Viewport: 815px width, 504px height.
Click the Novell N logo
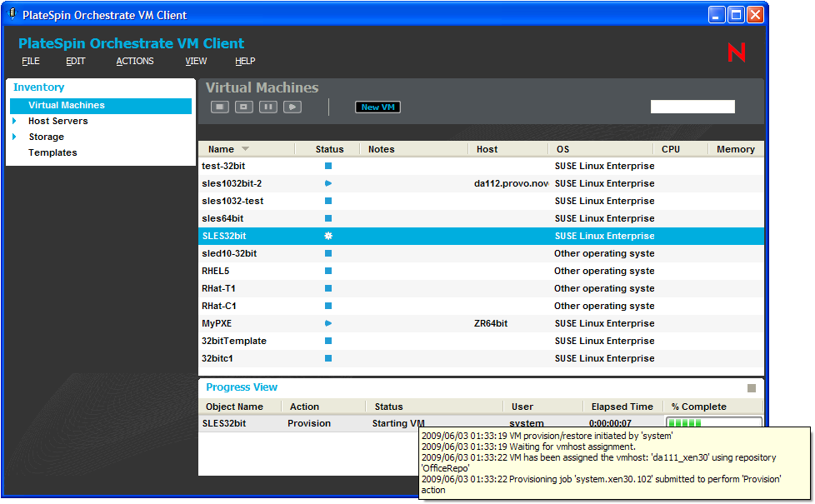(x=737, y=52)
